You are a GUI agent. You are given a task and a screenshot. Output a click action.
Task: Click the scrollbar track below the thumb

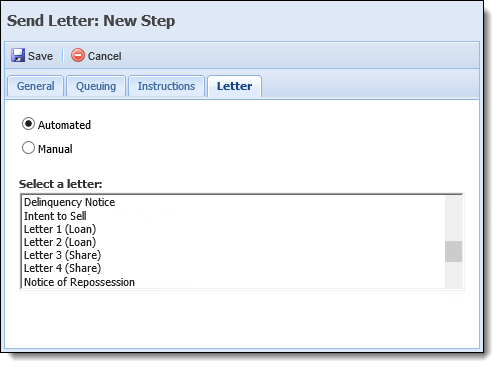click(453, 275)
